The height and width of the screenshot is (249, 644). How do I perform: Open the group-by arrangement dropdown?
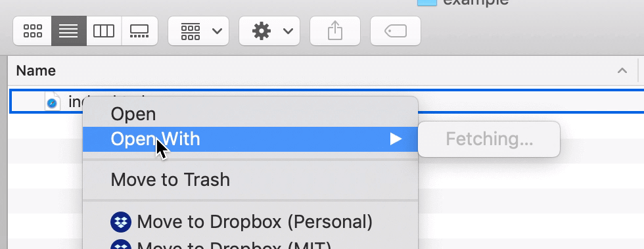click(198, 31)
